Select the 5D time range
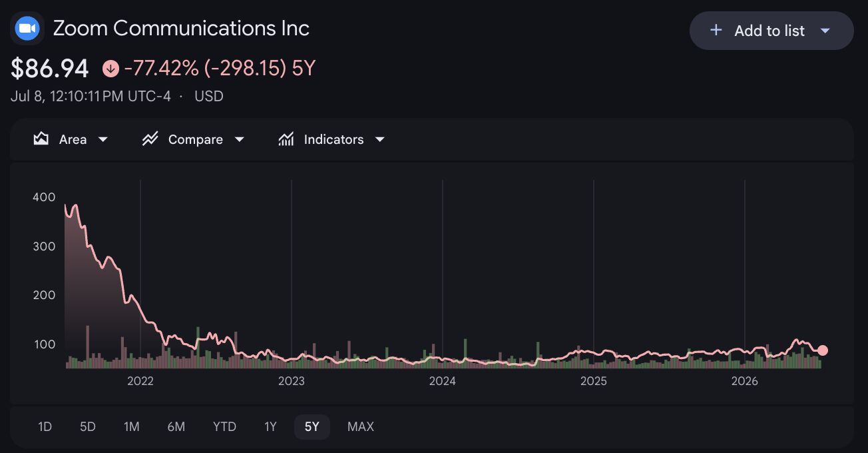Screen dimensions: 868x453 coord(88,426)
